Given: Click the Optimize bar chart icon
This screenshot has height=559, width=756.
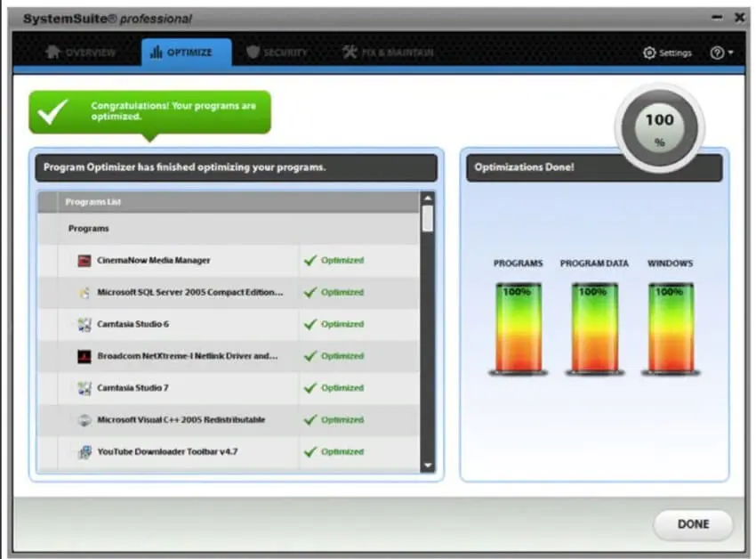Looking at the screenshot, I should pos(157,52).
